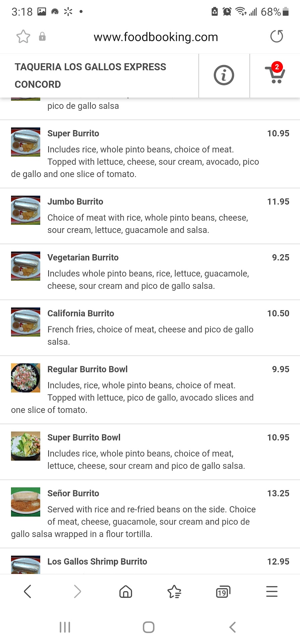Tap the site security lock icon

tap(42, 37)
